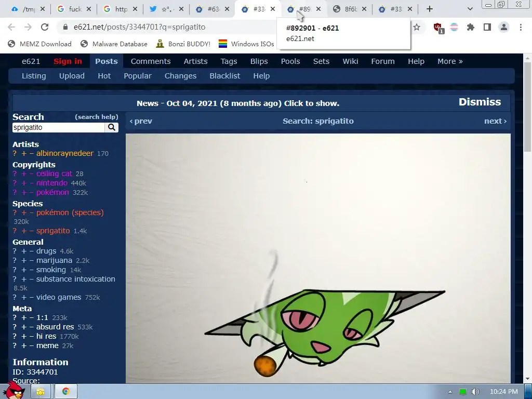Go to the previous post
This screenshot has height=399, width=532.
click(141, 121)
